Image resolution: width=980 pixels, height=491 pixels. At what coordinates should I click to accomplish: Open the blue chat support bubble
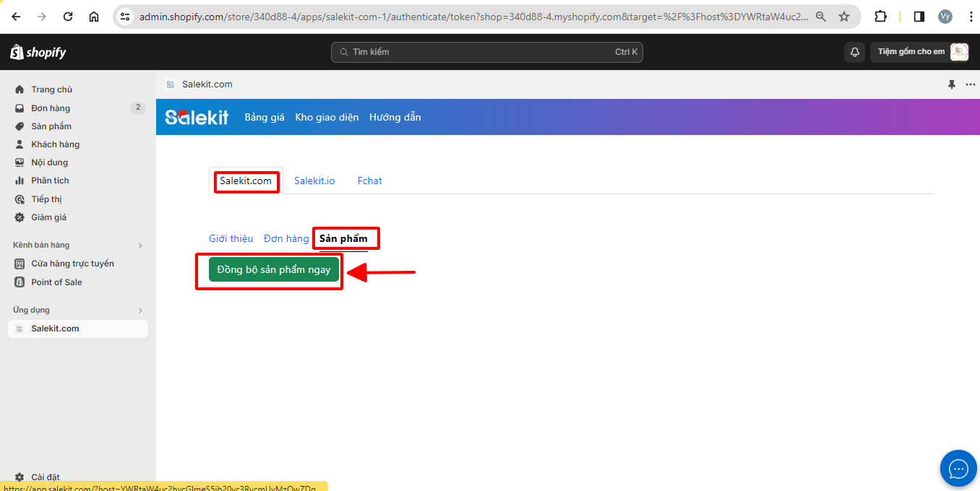(958, 469)
